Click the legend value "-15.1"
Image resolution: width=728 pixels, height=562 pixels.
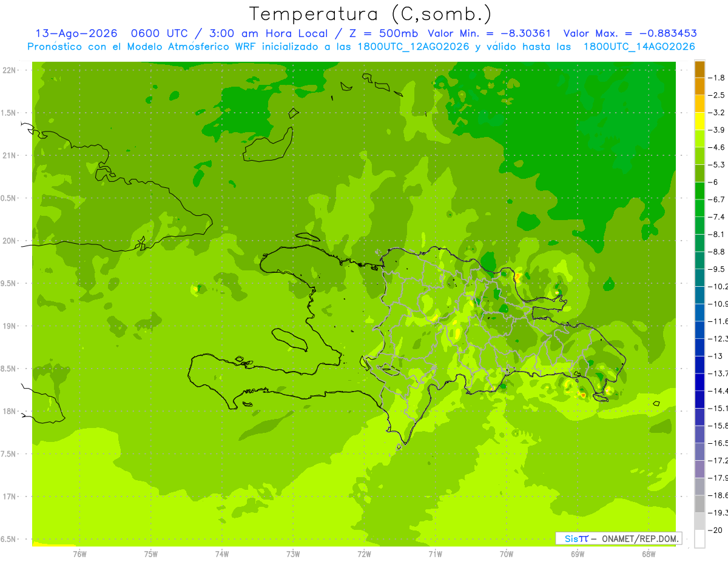[x=720, y=409]
